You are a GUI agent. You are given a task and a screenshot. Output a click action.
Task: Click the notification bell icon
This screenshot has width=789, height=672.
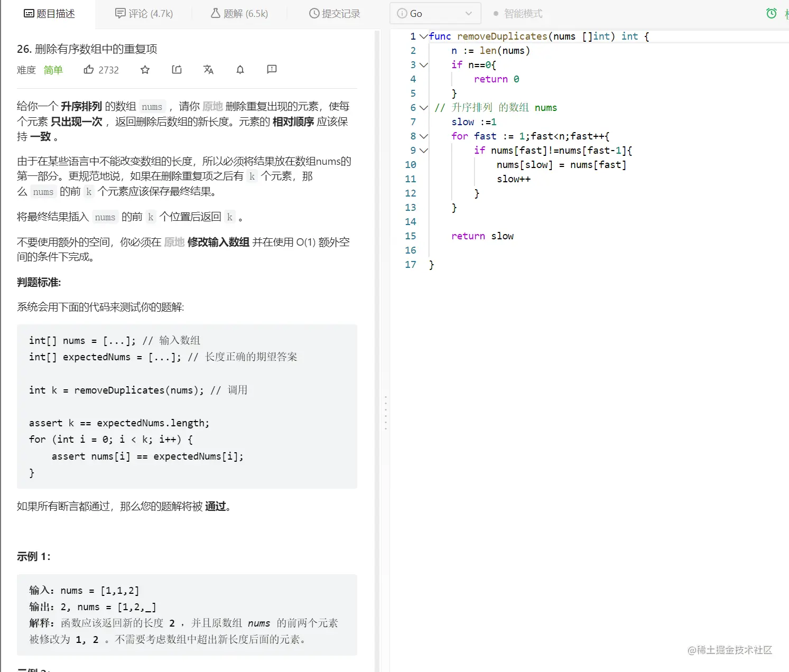pos(240,70)
